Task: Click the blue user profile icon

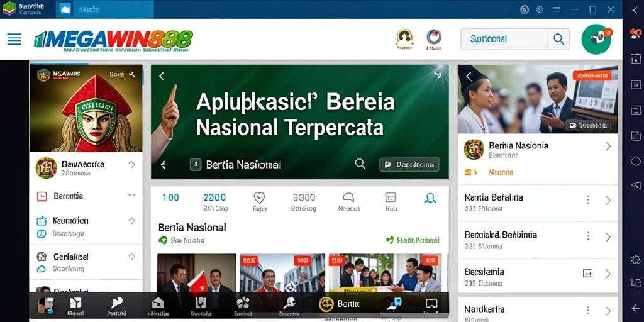Action: click(x=430, y=198)
